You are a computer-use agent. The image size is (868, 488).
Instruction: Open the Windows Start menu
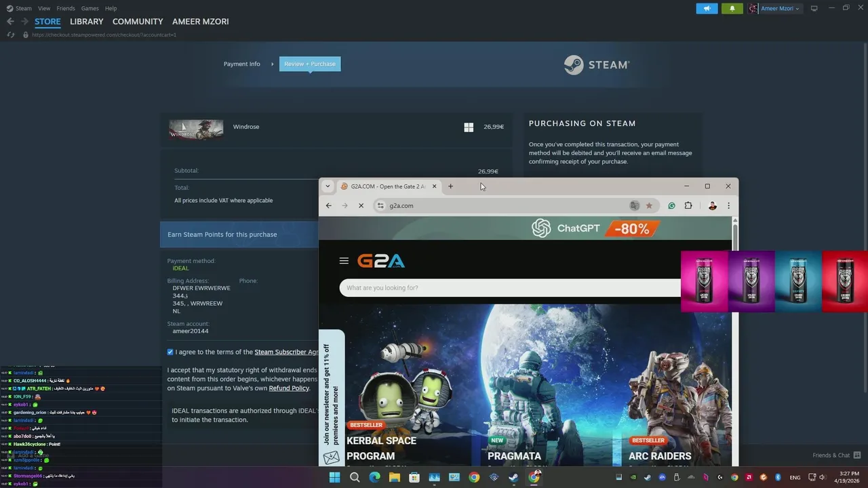pos(334,477)
